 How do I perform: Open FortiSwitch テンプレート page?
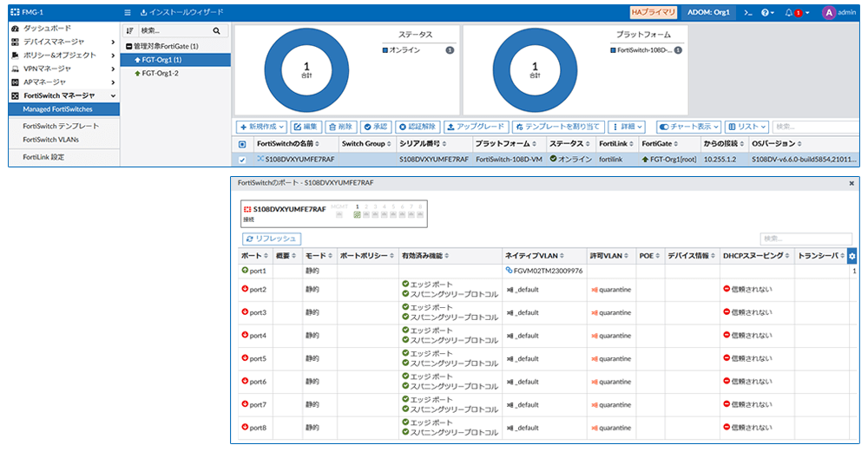tap(61, 126)
